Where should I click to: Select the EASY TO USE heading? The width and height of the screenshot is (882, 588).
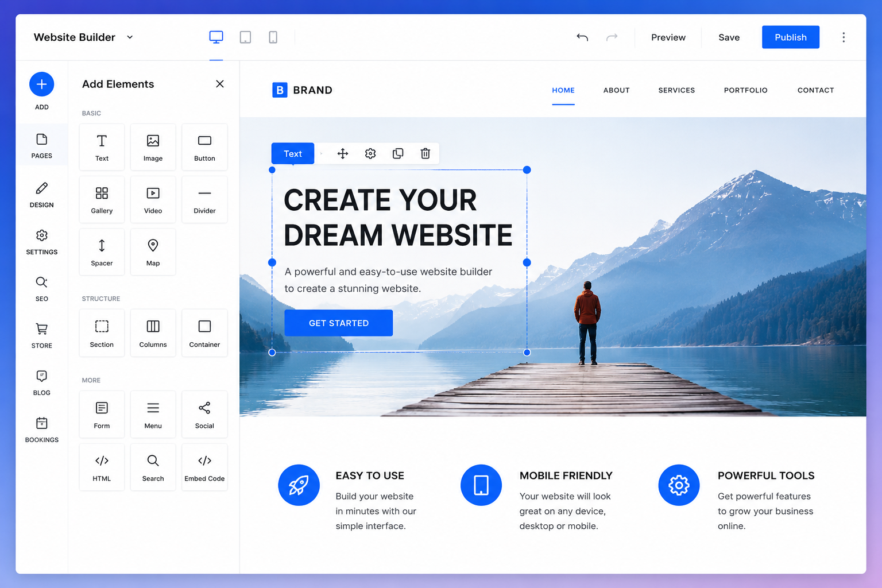point(370,475)
